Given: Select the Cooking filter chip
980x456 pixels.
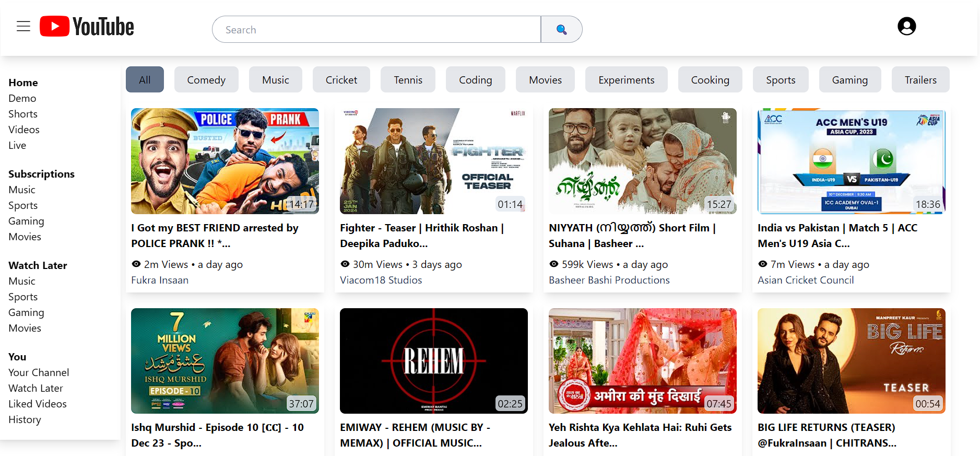Looking at the screenshot, I should click(710, 79).
